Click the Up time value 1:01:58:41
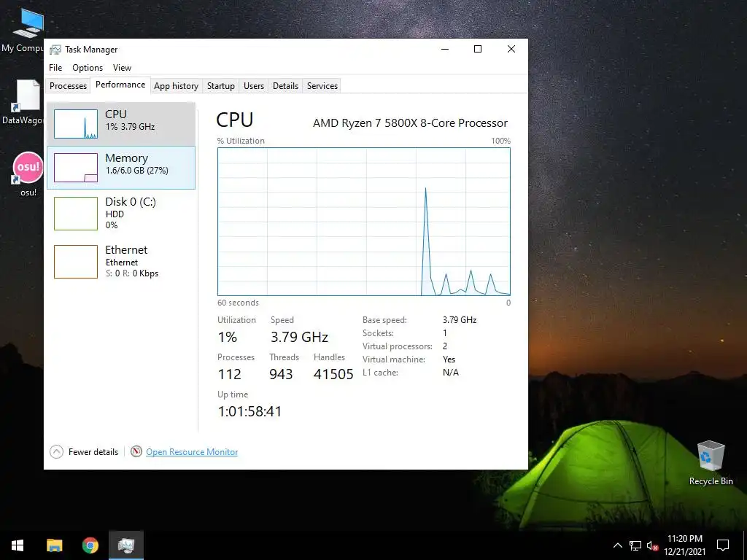Screen dimensions: 747x560 pos(249,411)
